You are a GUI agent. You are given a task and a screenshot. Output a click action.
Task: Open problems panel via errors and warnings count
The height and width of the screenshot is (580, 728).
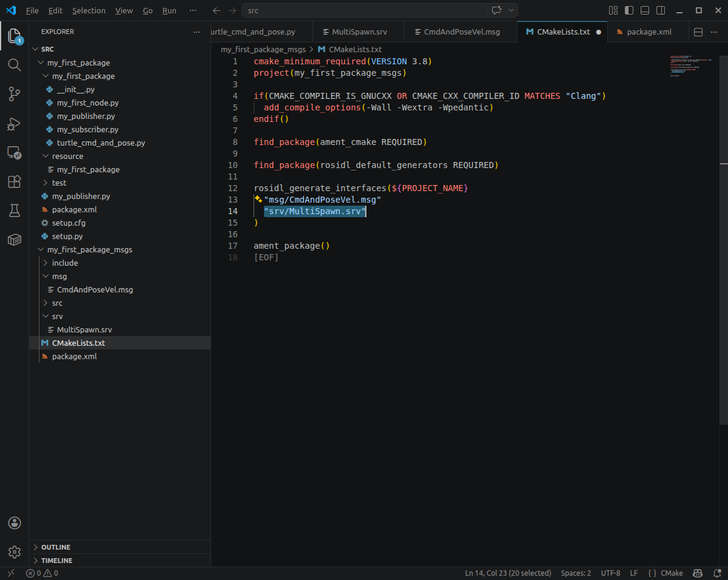click(42, 573)
